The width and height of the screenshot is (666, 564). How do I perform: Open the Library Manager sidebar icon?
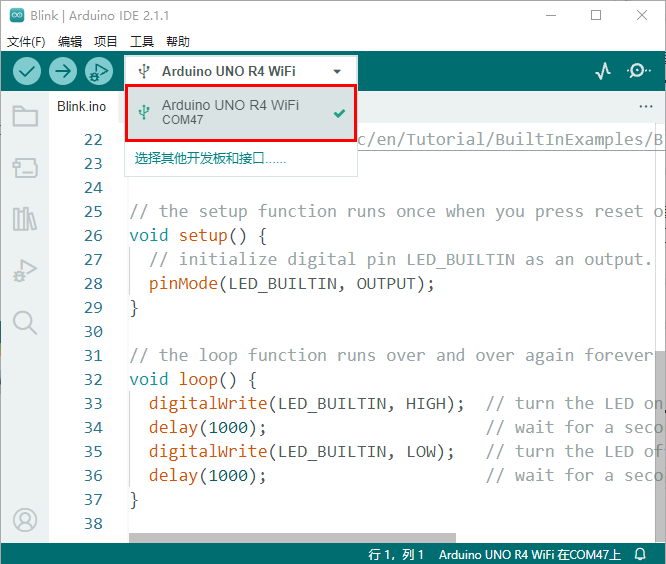point(25,219)
